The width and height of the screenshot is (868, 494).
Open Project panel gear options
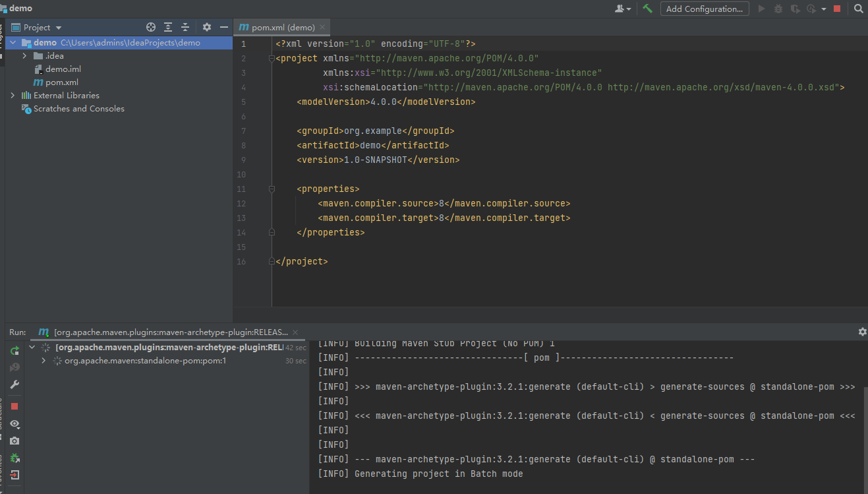coord(207,27)
